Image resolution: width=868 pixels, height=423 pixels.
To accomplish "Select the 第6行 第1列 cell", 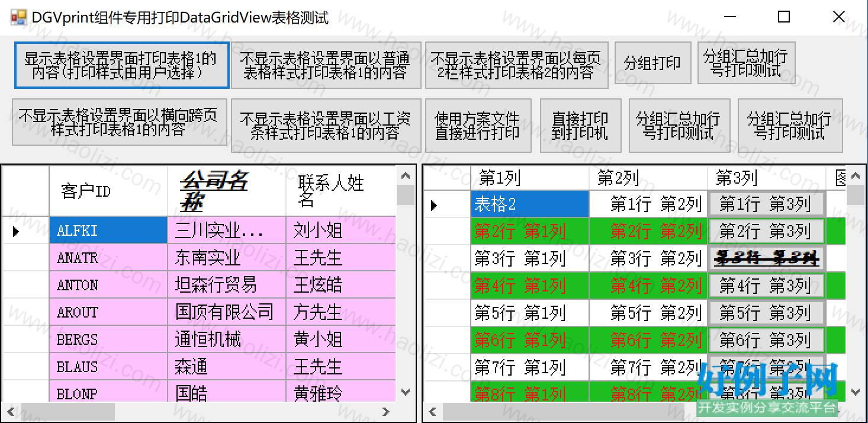I will 530,340.
